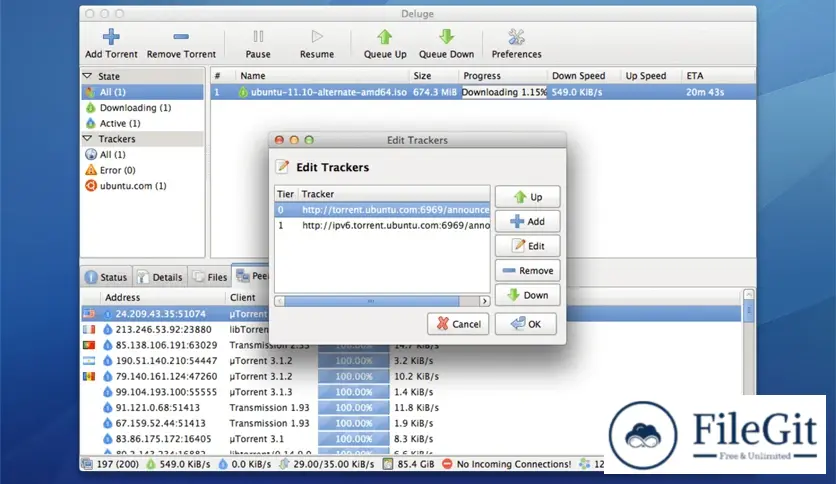
Task: Click the Tracker column header
Action: pos(393,194)
